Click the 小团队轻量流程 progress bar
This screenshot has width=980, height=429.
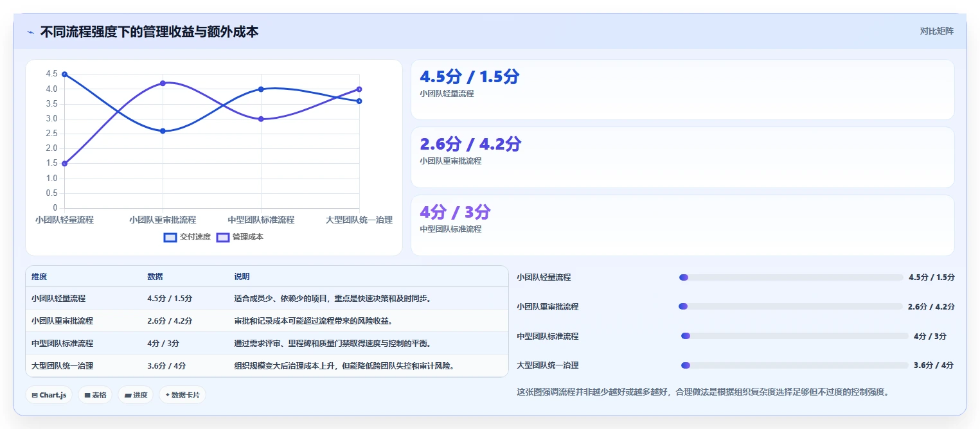coord(791,277)
